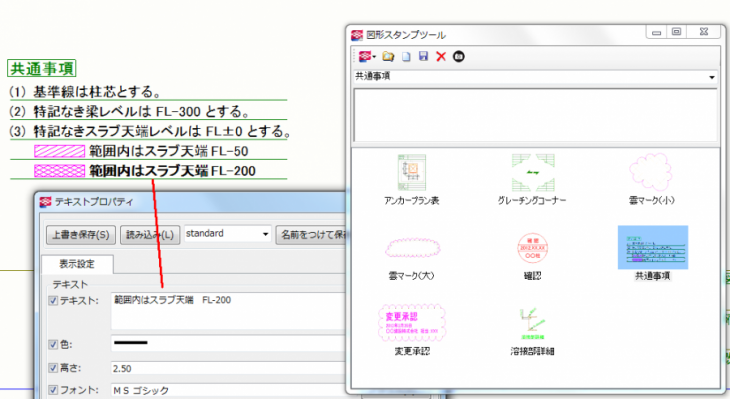
Task: Toggle the フォント checkbox
Action: pos(53,390)
